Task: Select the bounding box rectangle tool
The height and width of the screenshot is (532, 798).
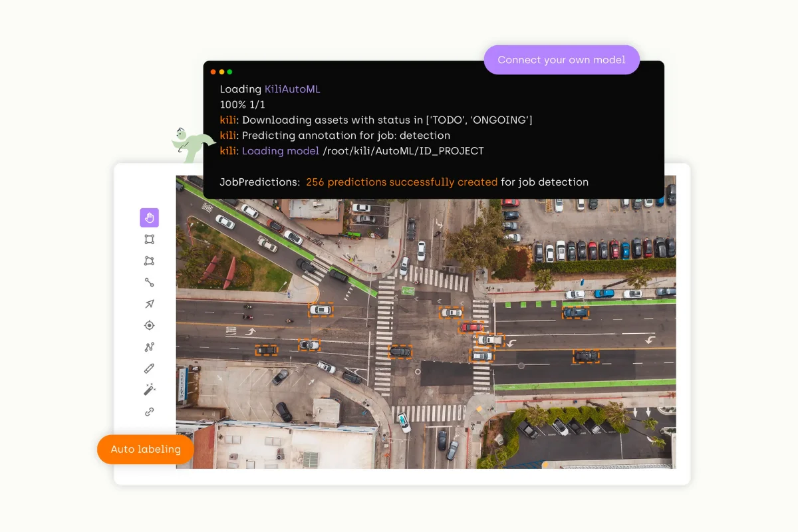Action: coord(149,239)
